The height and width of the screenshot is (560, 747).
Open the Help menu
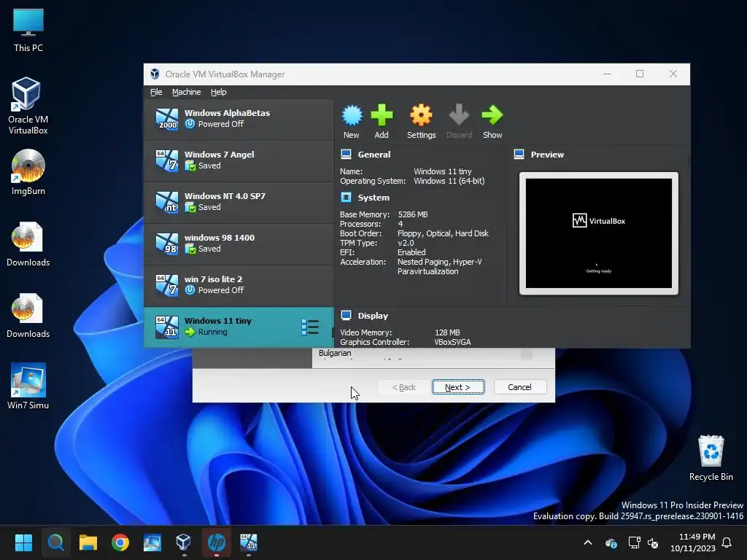pyautogui.click(x=219, y=92)
